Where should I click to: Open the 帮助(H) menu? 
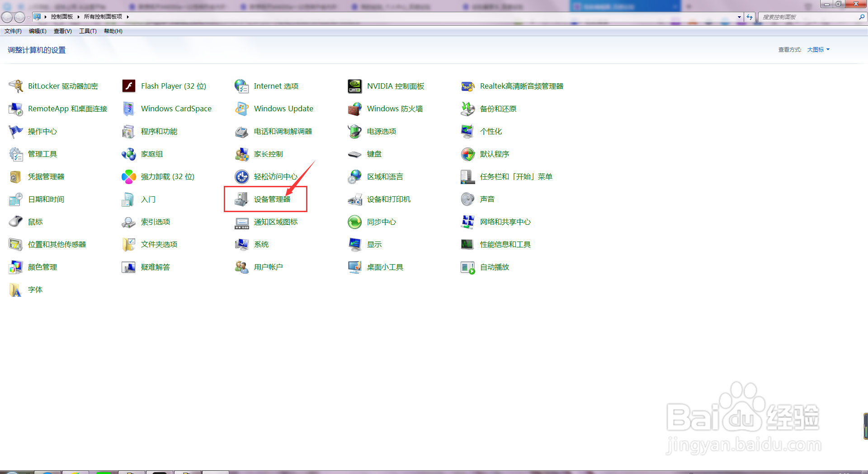point(113,31)
